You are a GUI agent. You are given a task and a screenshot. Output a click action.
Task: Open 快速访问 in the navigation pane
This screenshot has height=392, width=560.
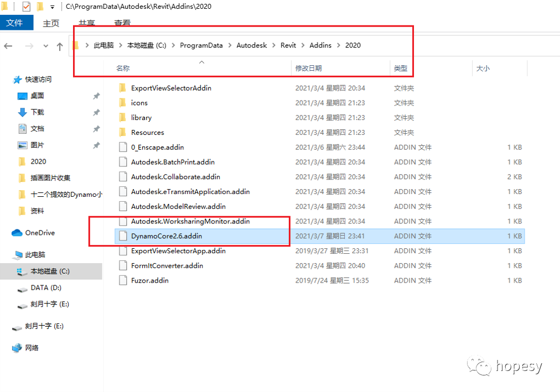coord(38,79)
